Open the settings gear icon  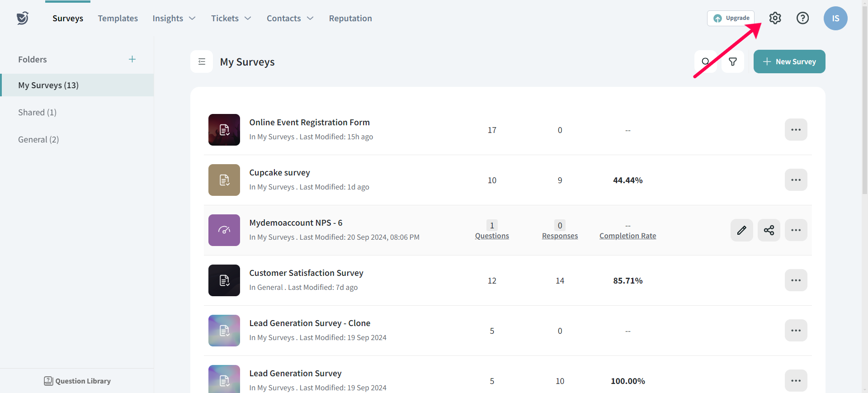tap(775, 18)
